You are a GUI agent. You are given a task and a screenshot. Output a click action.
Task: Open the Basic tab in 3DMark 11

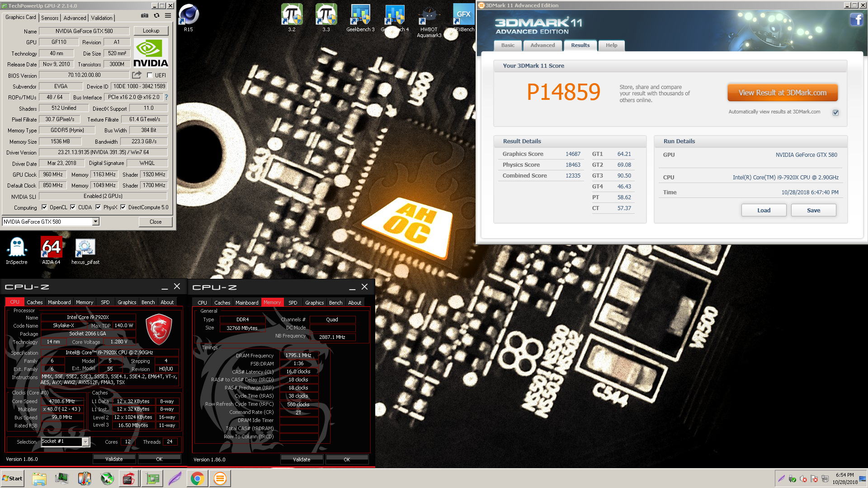point(508,45)
